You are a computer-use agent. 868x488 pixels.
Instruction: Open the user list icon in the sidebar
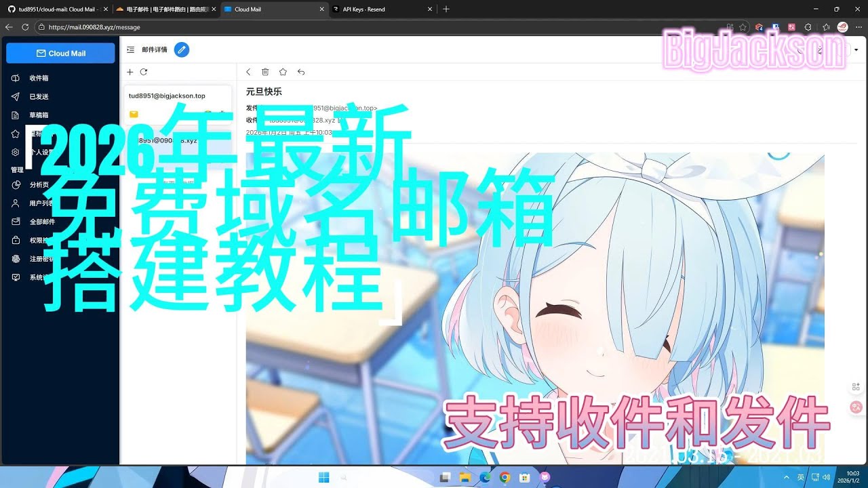pyautogui.click(x=16, y=203)
